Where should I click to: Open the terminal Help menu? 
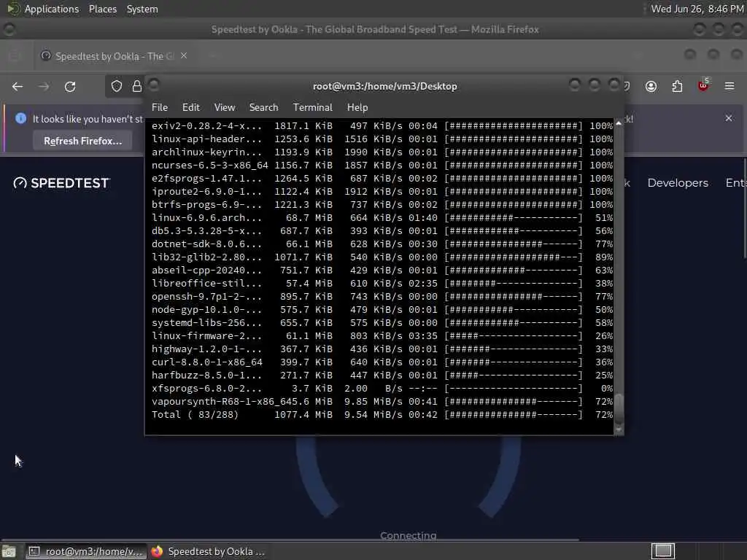[357, 108]
